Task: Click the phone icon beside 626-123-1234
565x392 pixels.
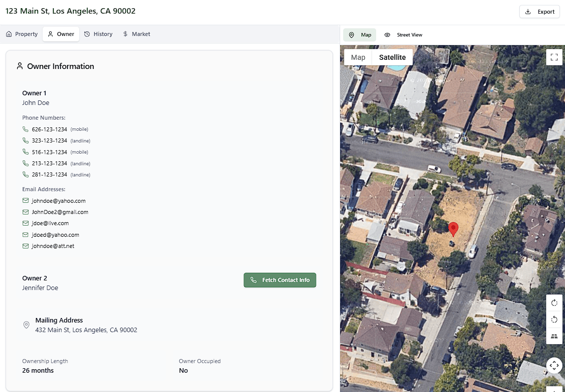Action: [x=25, y=129]
